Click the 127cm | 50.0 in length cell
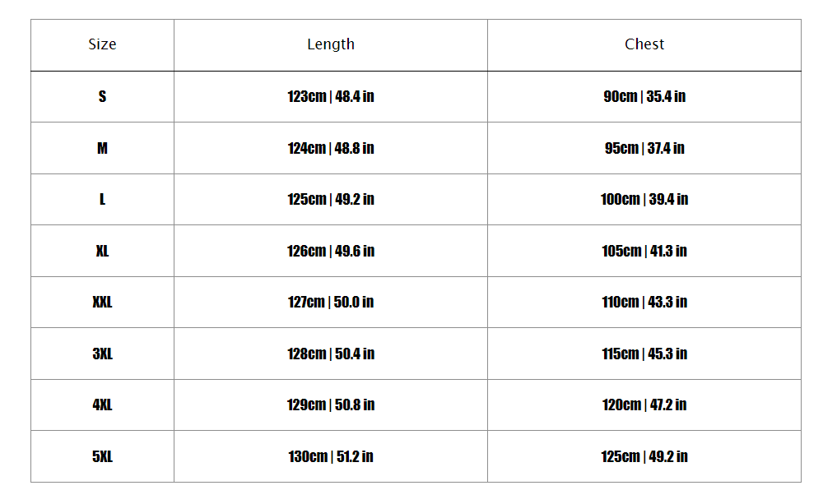This screenshot has width=823, height=504. click(x=331, y=302)
